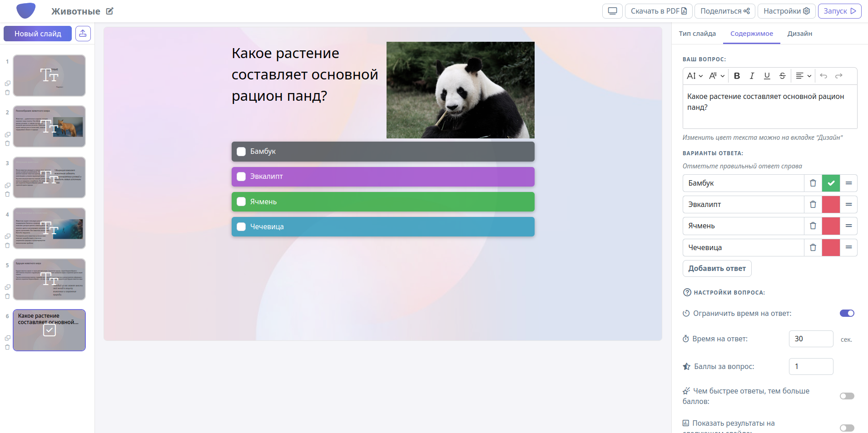Image resolution: width=868 pixels, height=433 pixels.
Task: Click the app logo in top-left corner
Action: point(25,10)
